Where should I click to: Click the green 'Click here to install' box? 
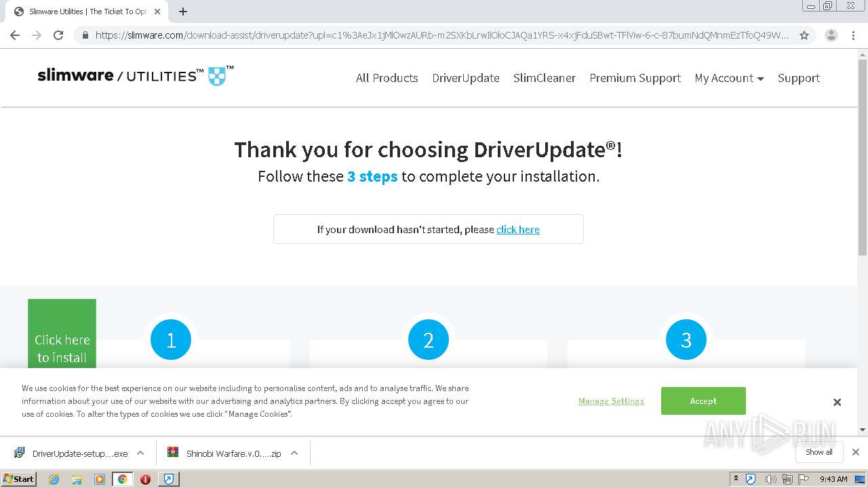[62, 333]
